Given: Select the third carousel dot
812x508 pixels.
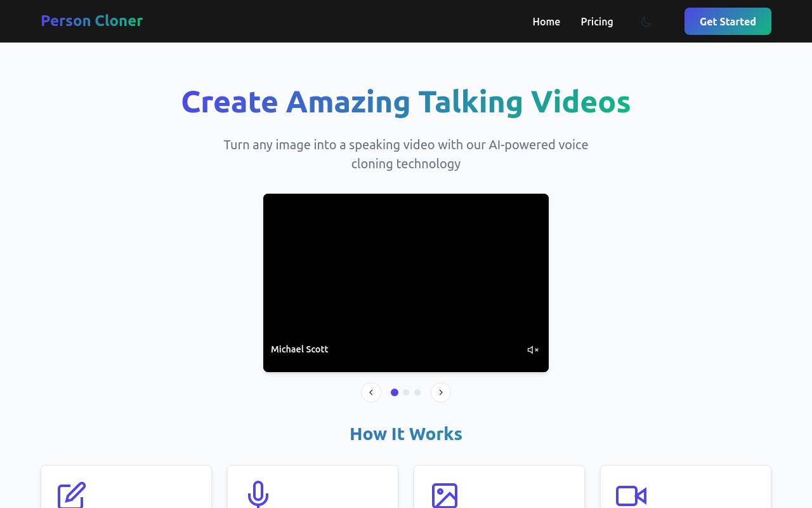Looking at the screenshot, I should (x=417, y=392).
